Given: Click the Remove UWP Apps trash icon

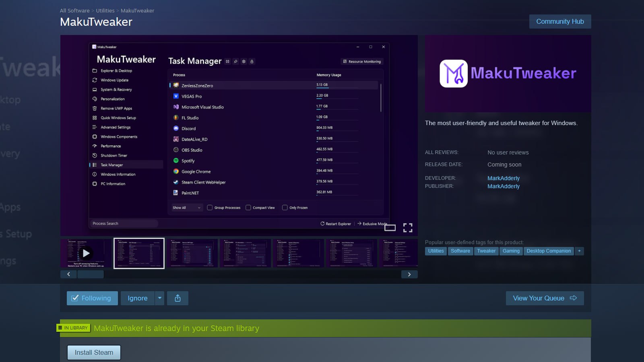Looking at the screenshot, I should 95,108.
